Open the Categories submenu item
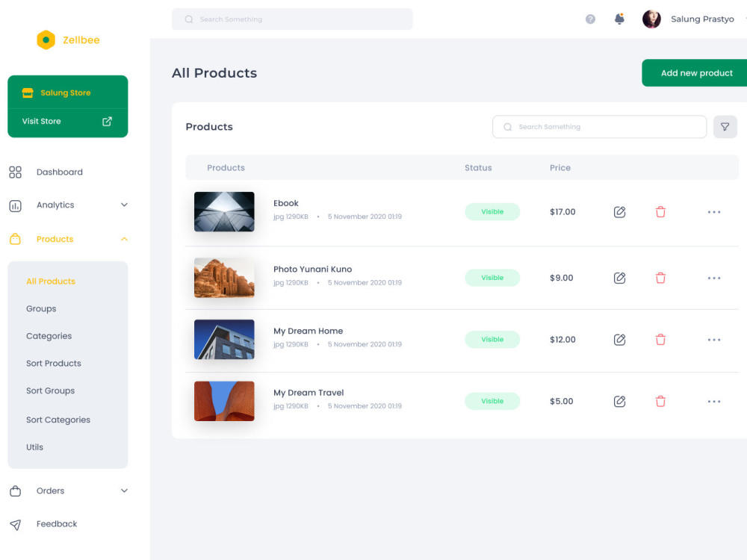Image resolution: width=747 pixels, height=560 pixels. (x=49, y=336)
